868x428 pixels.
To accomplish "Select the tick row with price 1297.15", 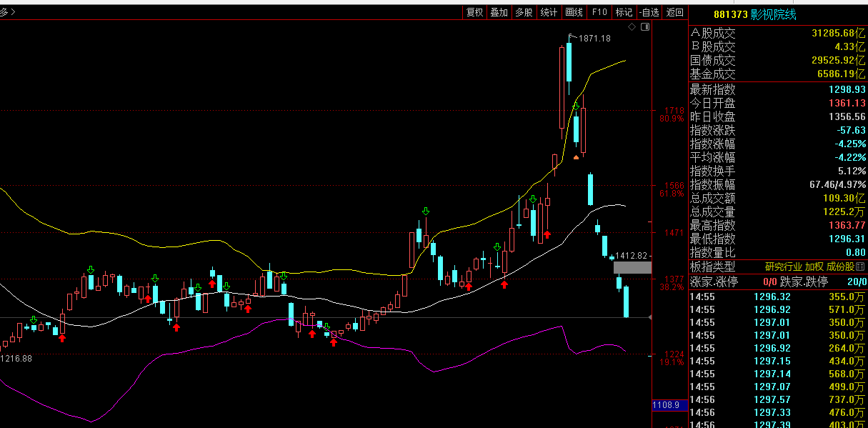I will tap(778, 361).
